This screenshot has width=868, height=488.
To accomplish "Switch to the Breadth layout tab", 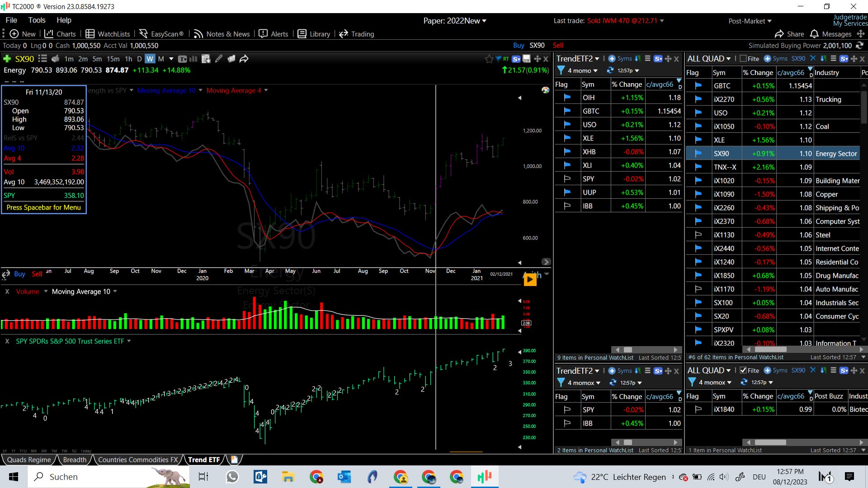I will click(75, 460).
